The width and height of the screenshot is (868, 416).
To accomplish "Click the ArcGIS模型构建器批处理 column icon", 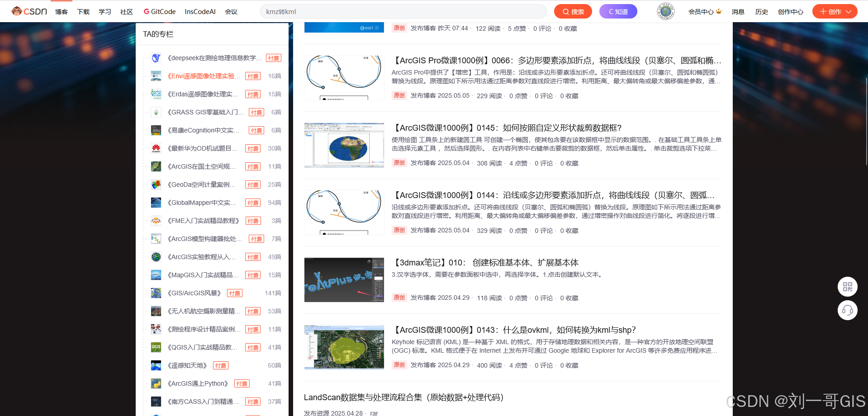I will point(156,239).
